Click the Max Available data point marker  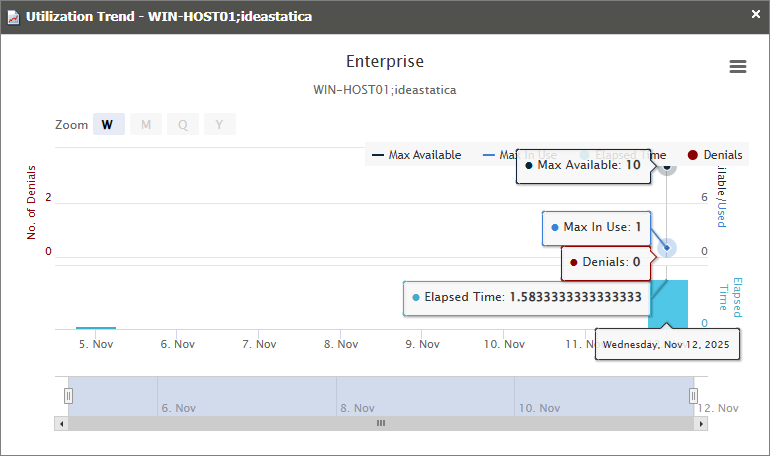pyautogui.click(x=667, y=165)
